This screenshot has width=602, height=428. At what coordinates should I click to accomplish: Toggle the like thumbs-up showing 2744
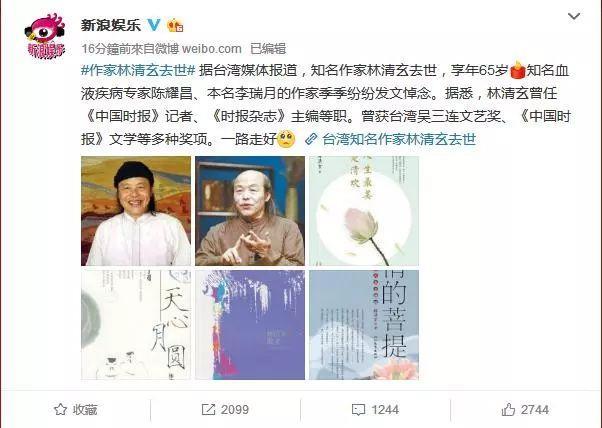(525, 410)
